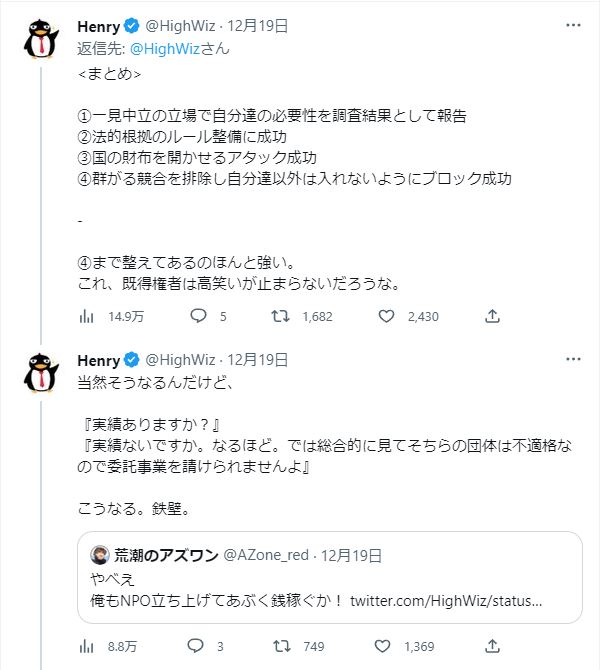View analytics of first tweet (14.9万)
Image resolution: width=603 pixels, height=670 pixels.
point(85,316)
